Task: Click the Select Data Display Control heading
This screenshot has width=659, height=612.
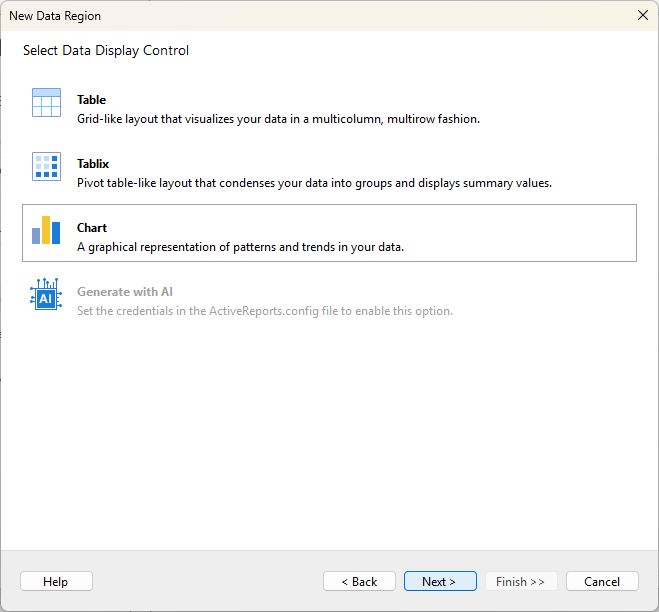Action: pyautogui.click(x=106, y=50)
